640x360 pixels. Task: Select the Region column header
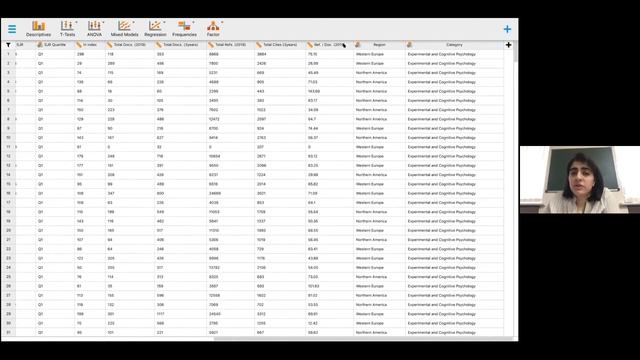point(379,45)
